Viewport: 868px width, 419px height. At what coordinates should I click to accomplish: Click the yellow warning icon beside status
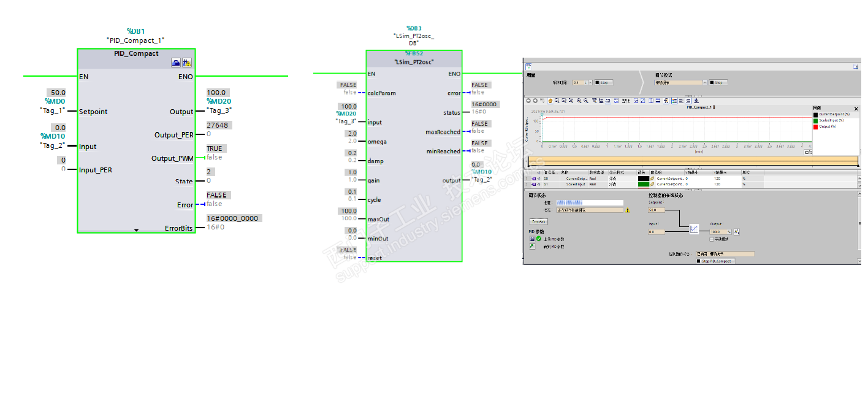click(627, 210)
